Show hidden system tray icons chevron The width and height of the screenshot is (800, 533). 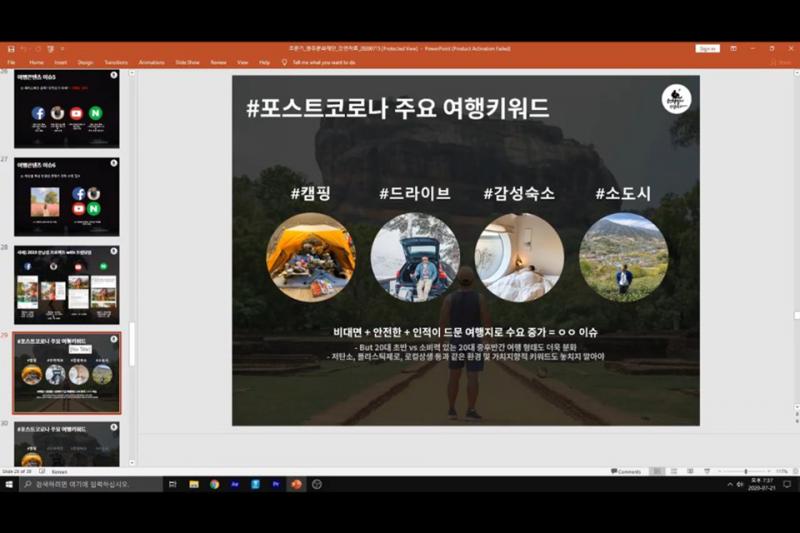730,484
